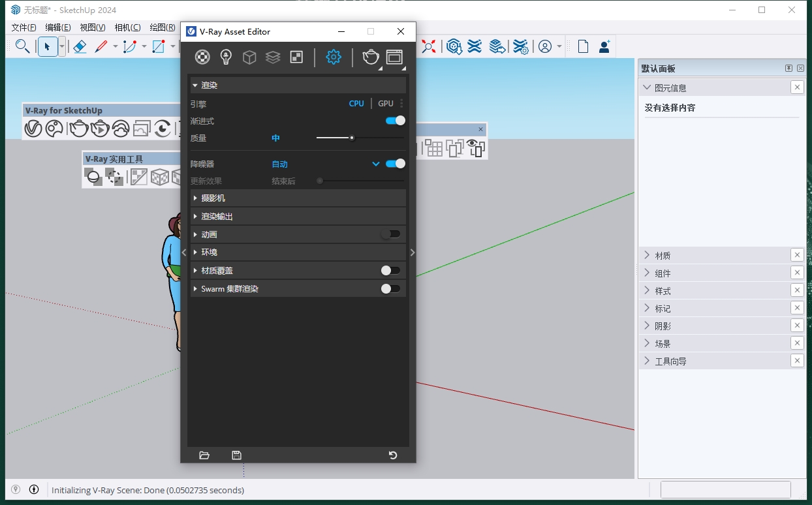Adjust the 质量 quality slider handle
Viewport: 812px width, 505px height.
pyautogui.click(x=352, y=138)
